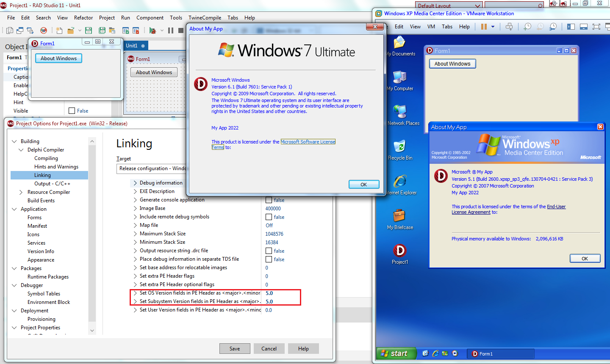Open My Computer icon on XP desktop
This screenshot has height=364, width=610.
coord(400,81)
